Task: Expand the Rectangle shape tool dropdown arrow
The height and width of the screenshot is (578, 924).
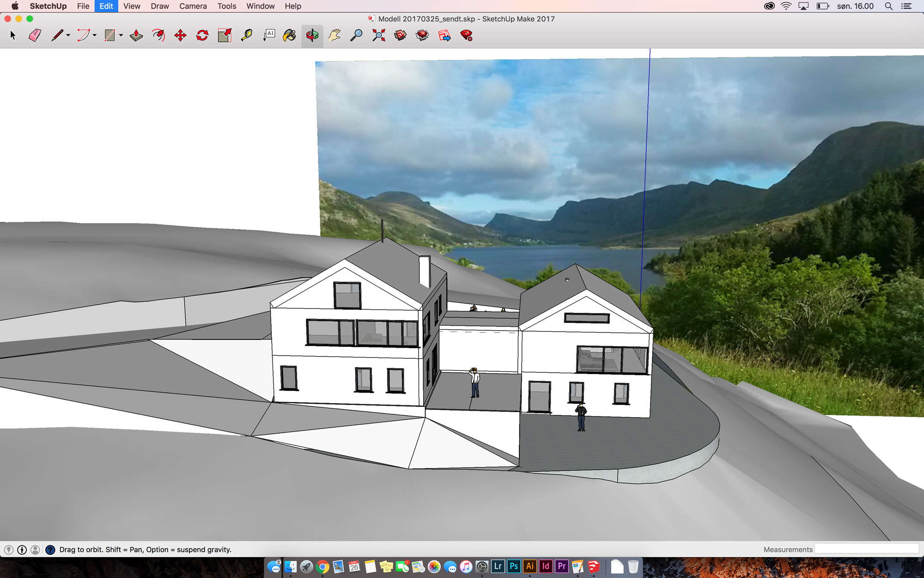Action: (x=121, y=36)
